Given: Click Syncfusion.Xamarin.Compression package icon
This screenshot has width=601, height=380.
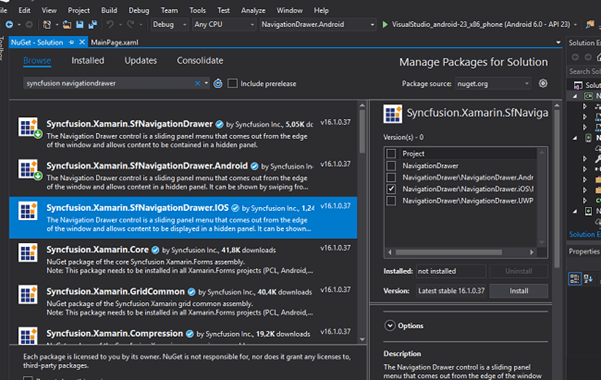Looking at the screenshot, I should (28, 336).
